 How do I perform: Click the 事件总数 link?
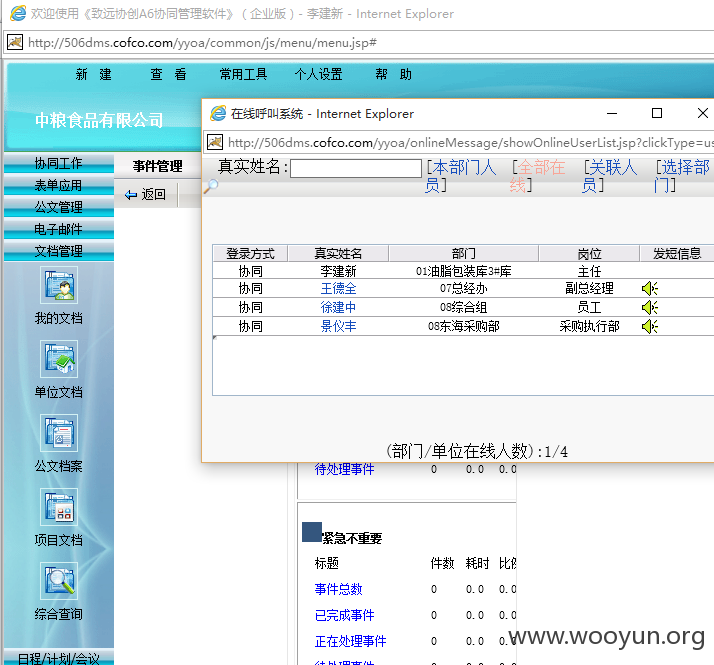click(338, 589)
